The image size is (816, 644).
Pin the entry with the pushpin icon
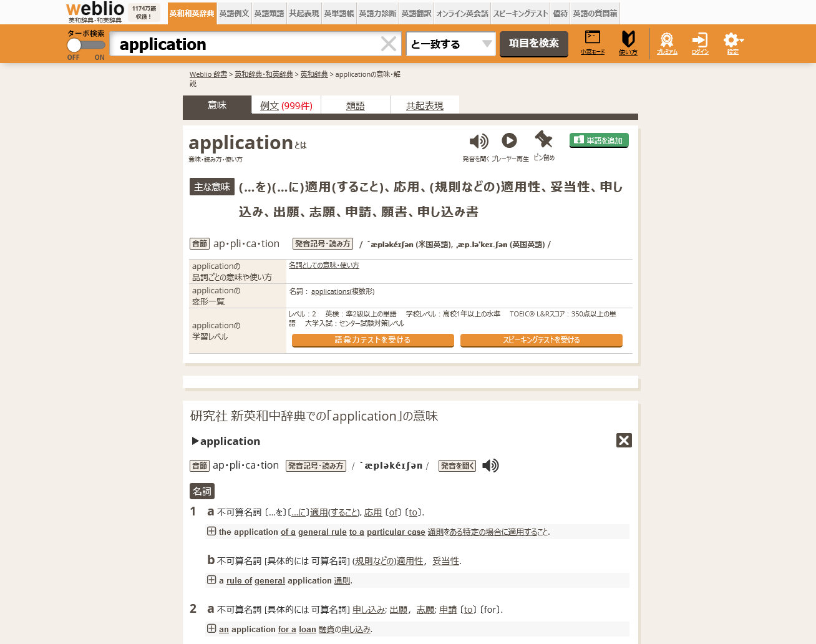[543, 140]
